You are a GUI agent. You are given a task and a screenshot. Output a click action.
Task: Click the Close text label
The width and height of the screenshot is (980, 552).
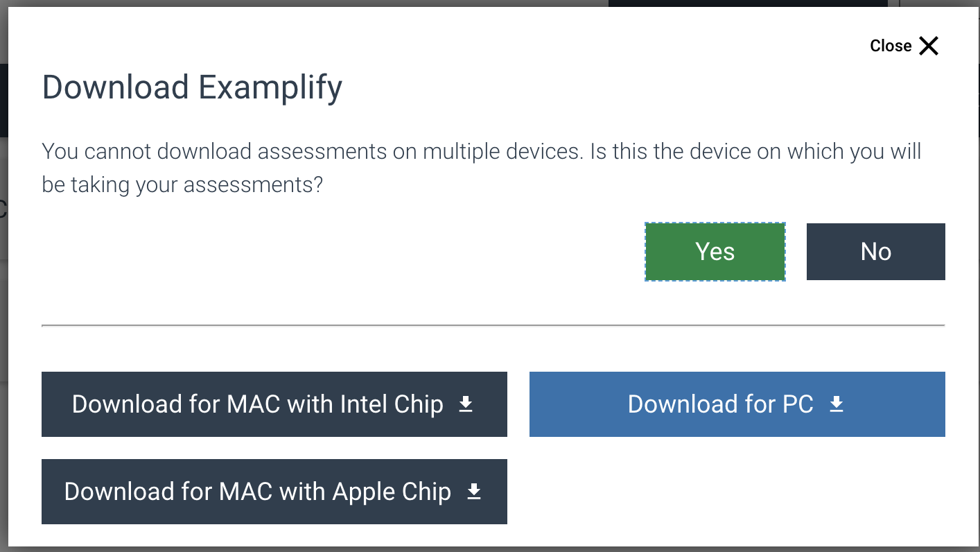coord(891,46)
